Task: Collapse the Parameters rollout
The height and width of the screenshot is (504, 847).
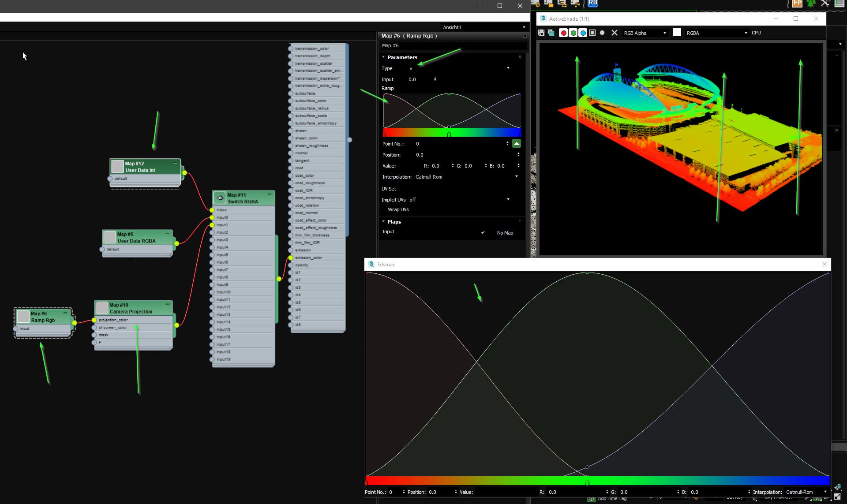Action: pyautogui.click(x=383, y=57)
